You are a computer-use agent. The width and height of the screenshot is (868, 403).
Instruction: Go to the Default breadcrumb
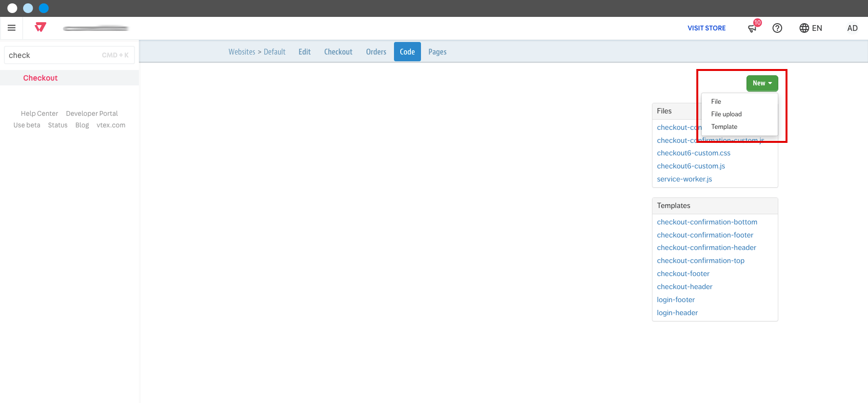274,52
